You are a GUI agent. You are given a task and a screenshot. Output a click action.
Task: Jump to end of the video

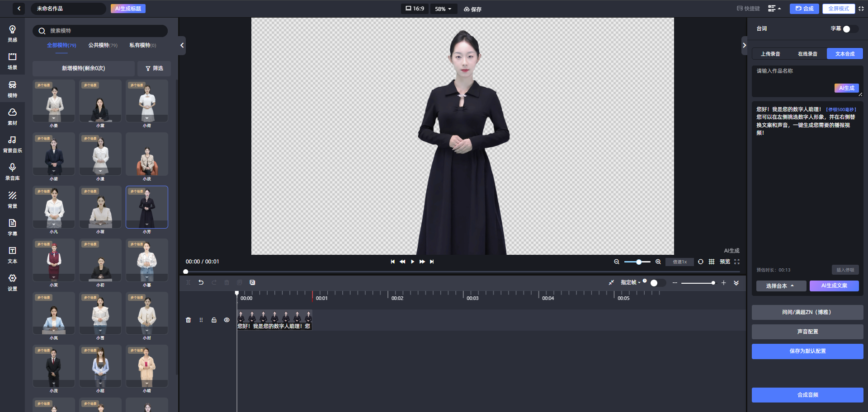(x=432, y=262)
